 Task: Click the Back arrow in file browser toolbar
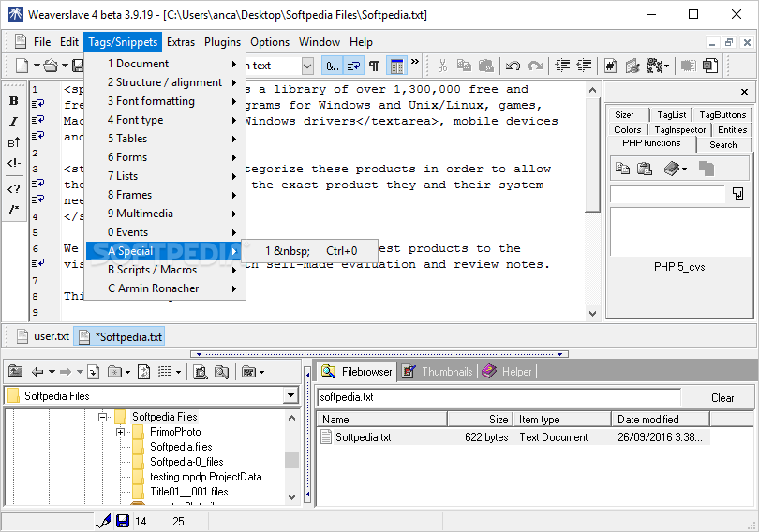point(37,372)
